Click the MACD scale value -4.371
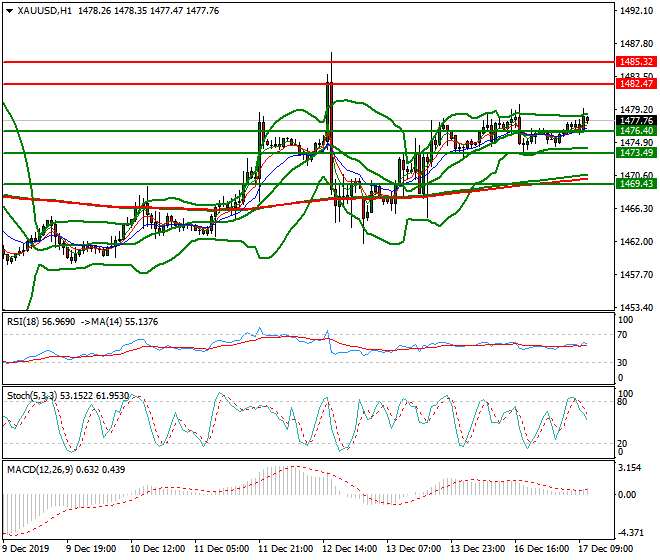Screen dimensions: 660x560 tap(630, 533)
